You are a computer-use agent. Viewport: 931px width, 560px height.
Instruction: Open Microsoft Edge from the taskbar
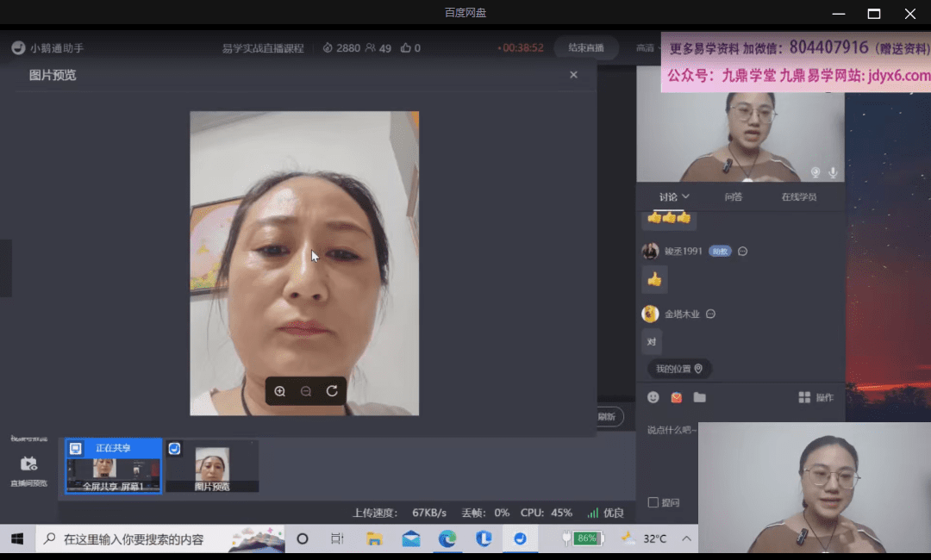pyautogui.click(x=447, y=538)
